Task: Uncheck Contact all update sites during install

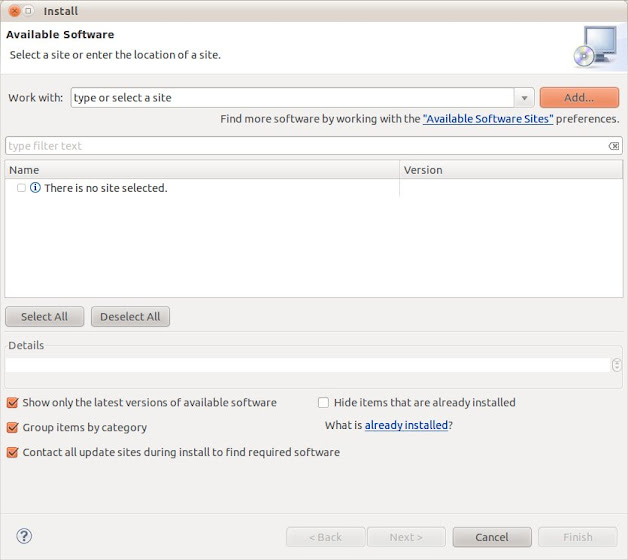Action: tap(12, 452)
